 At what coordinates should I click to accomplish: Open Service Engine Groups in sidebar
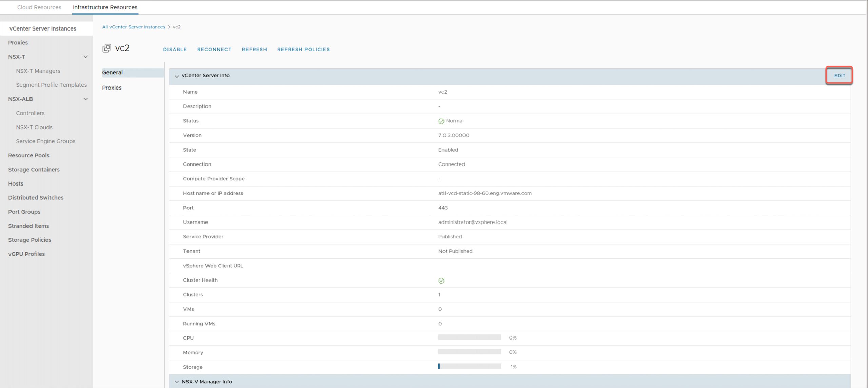coord(45,141)
